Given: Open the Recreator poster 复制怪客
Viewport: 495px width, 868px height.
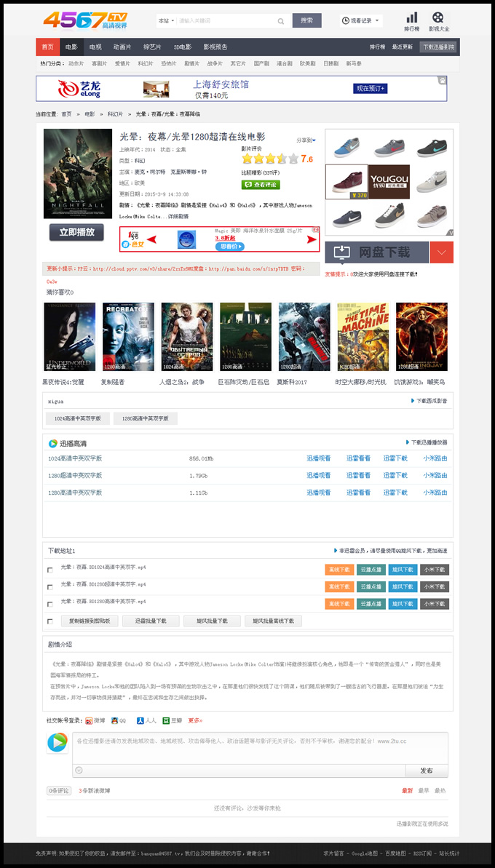Looking at the screenshot, I should point(128,337).
